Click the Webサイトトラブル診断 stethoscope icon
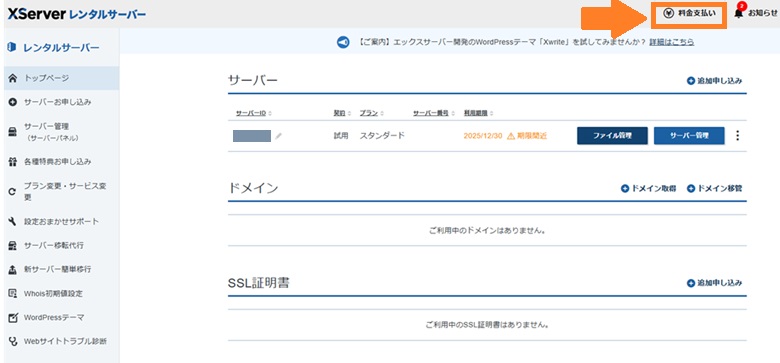Screen dimensions: 780x363 click(x=13, y=342)
